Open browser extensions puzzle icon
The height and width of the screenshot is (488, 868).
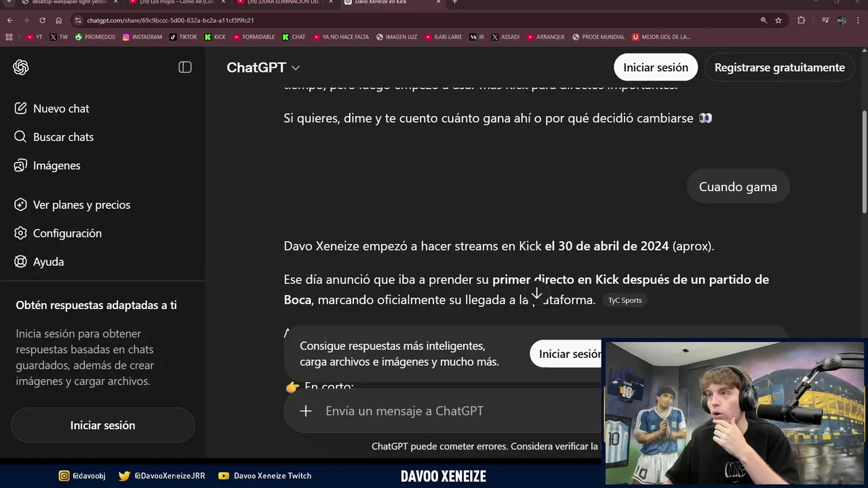click(801, 20)
